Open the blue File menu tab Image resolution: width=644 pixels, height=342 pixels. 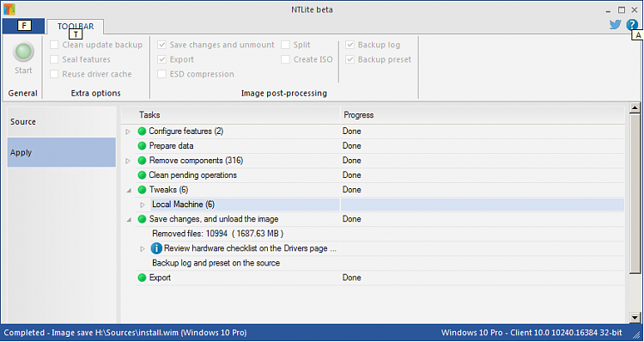click(x=23, y=26)
